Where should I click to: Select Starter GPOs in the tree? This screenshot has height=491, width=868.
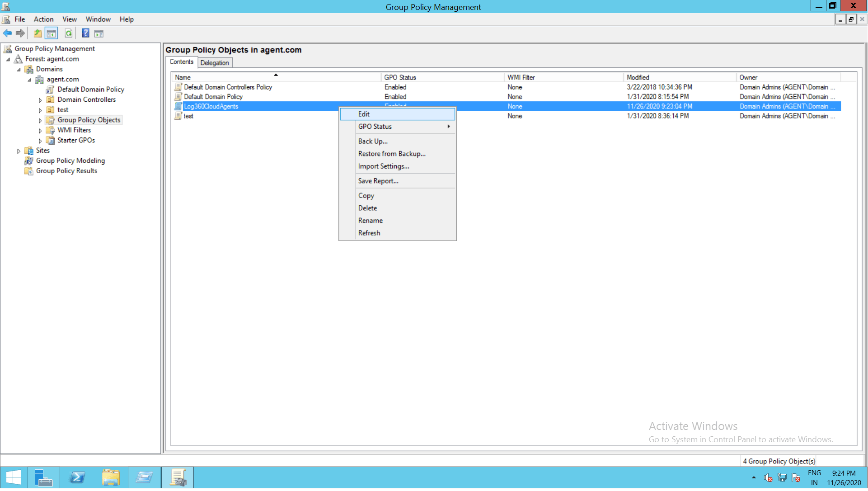coord(76,141)
